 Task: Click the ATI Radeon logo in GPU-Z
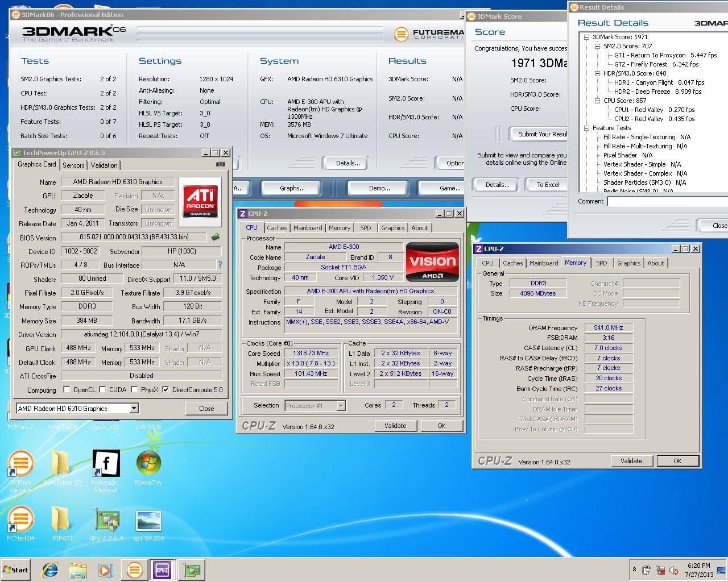(x=200, y=201)
